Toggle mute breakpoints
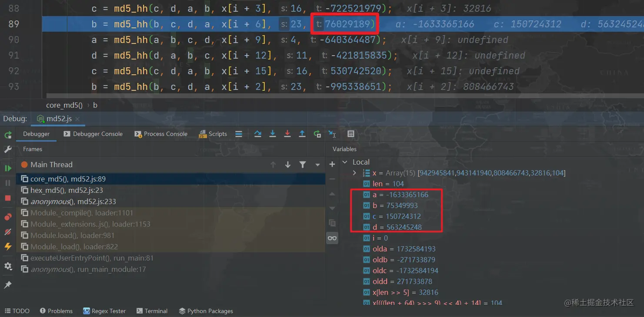 coord(8,232)
